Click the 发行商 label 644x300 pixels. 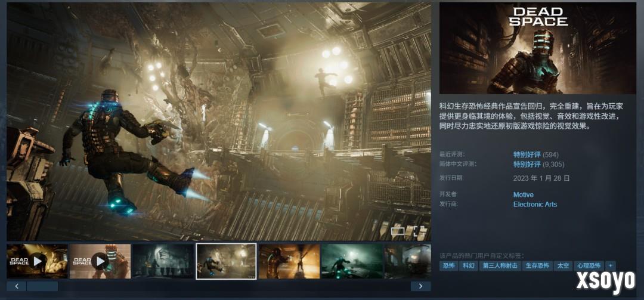[x=448, y=204]
